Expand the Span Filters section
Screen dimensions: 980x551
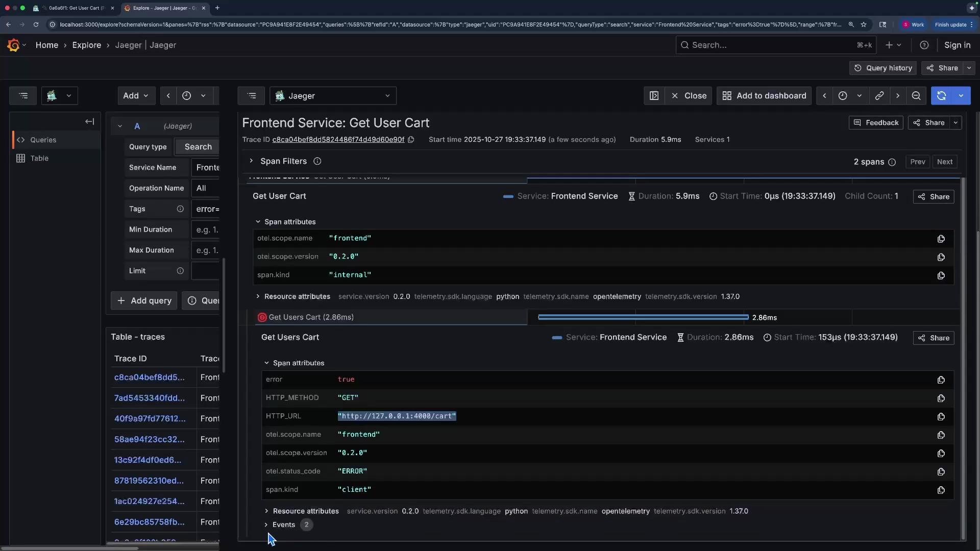click(251, 161)
